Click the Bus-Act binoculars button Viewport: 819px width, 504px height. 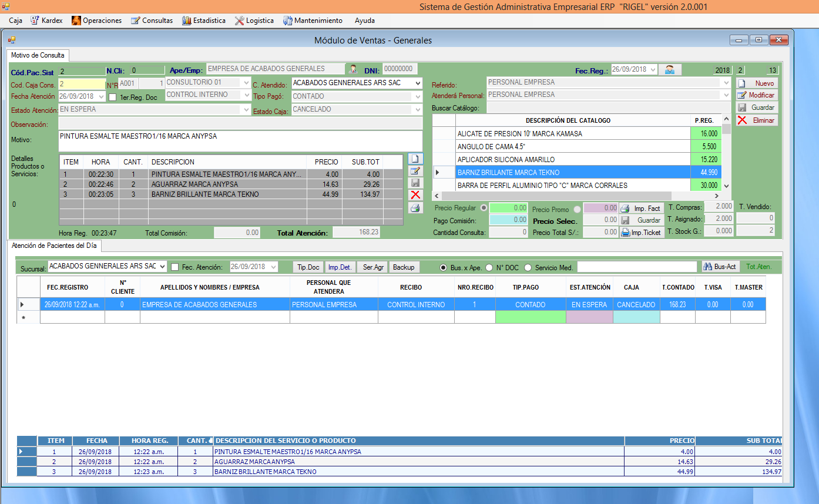coord(720,267)
